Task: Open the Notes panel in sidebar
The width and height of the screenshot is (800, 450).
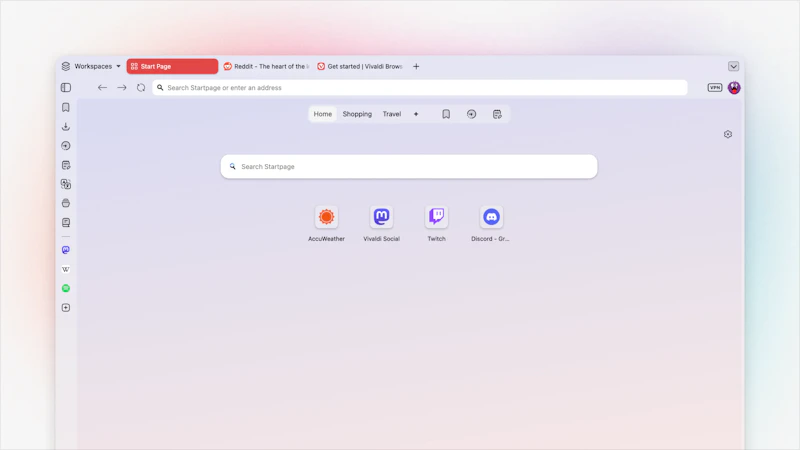Action: point(66,165)
